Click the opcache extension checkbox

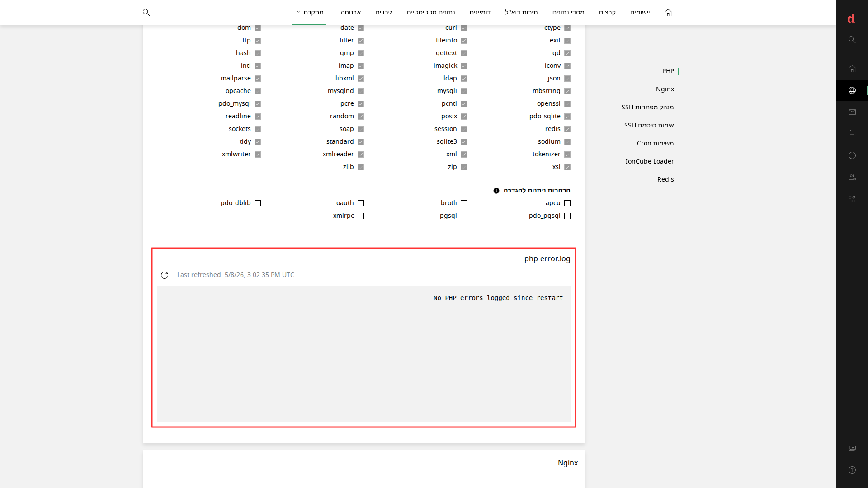click(x=258, y=91)
